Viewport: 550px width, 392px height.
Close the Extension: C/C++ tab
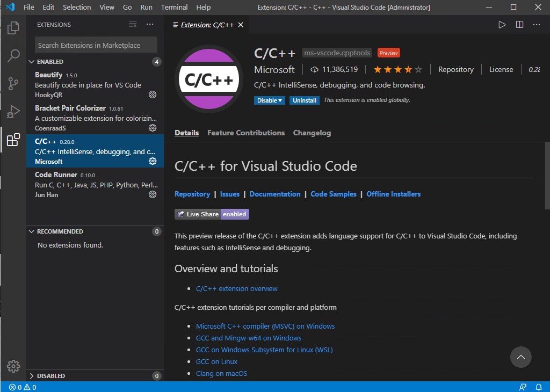pos(241,25)
